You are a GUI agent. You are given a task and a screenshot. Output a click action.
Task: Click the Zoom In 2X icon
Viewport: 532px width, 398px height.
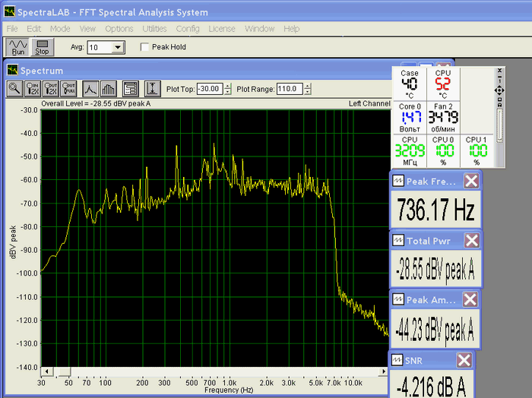point(33,88)
